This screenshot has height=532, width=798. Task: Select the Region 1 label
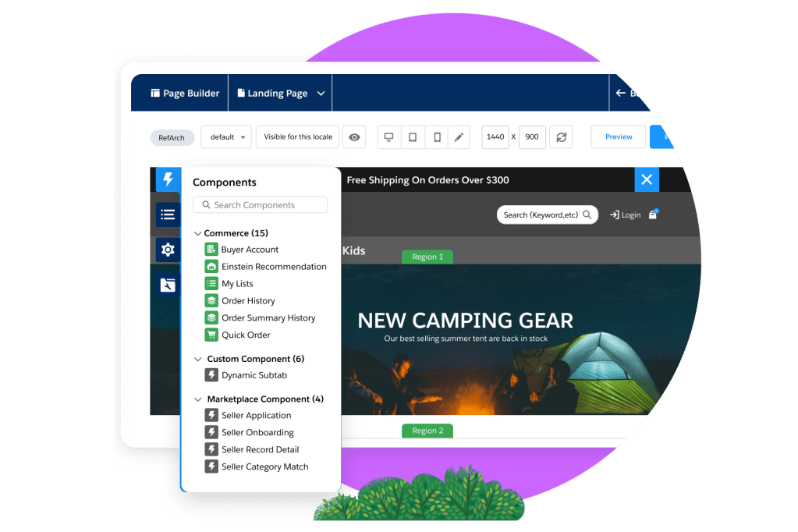coord(427,257)
